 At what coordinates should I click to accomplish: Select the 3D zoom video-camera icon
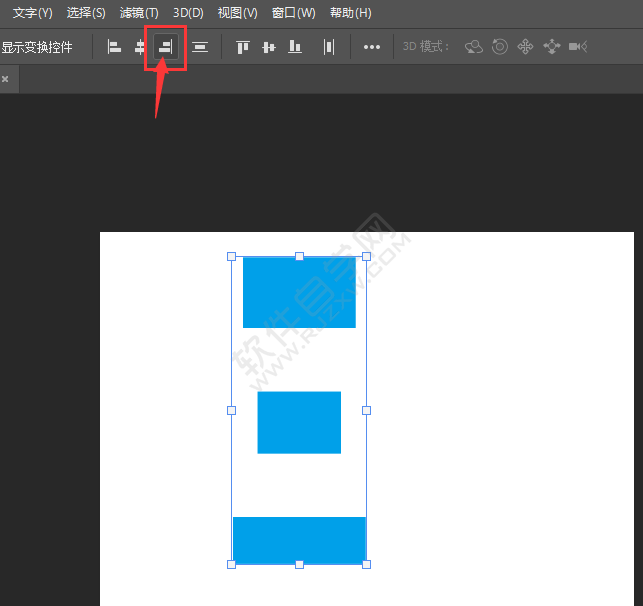coord(578,47)
